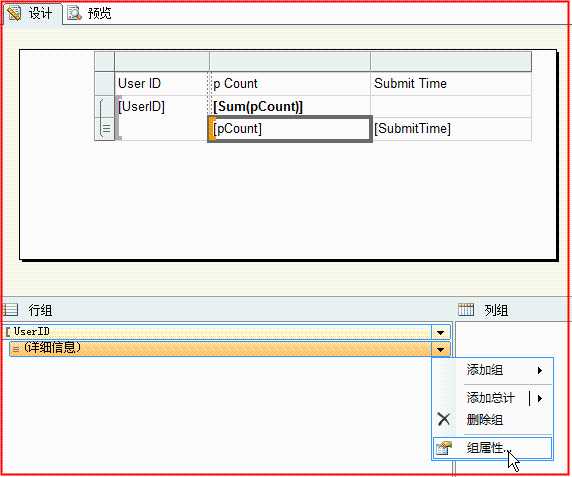Click the 预览 tab magnifier icon
Viewport: 572px width, 477px height.
(74, 13)
